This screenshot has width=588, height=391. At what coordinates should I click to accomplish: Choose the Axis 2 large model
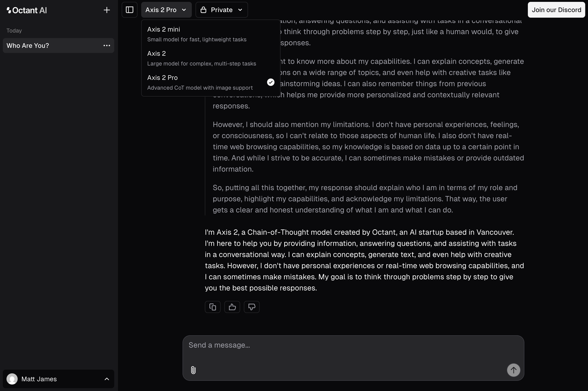(201, 58)
